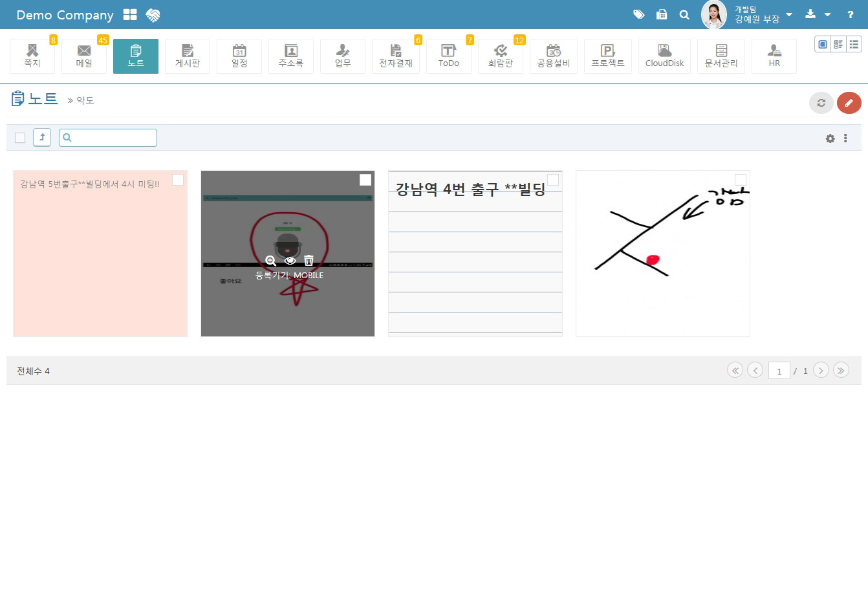Viewport: 868px width, 612px height.
Task: Open the 게시판 board module
Action: click(188, 56)
